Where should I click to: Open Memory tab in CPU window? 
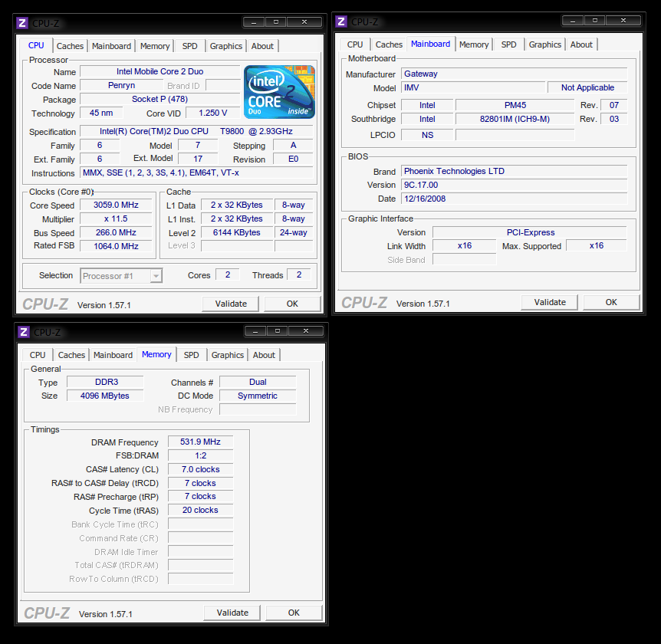(x=155, y=46)
